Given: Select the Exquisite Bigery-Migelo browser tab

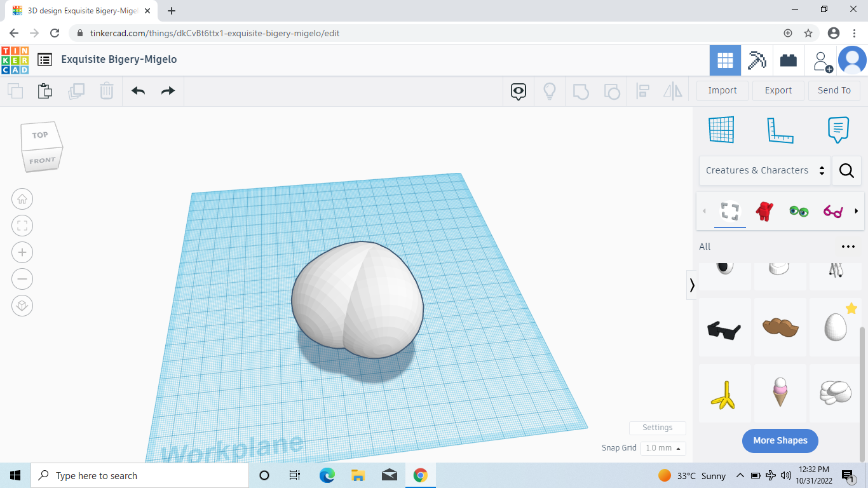Looking at the screenshot, I should pyautogui.click(x=83, y=11).
